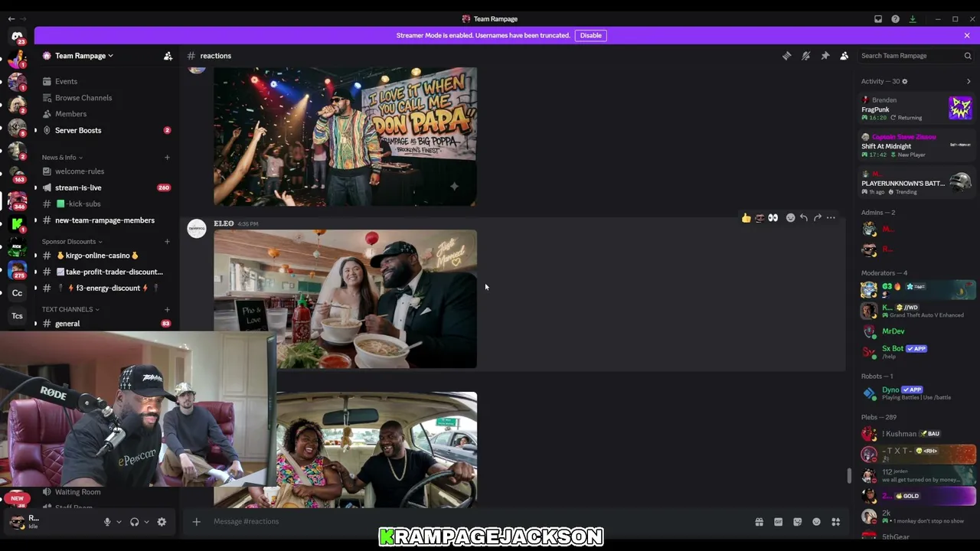
Task: Click the search magnifier icon
Action: [x=968, y=56]
